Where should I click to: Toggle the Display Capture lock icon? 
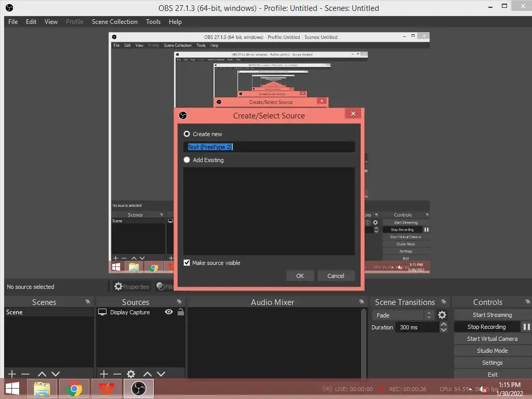181,312
